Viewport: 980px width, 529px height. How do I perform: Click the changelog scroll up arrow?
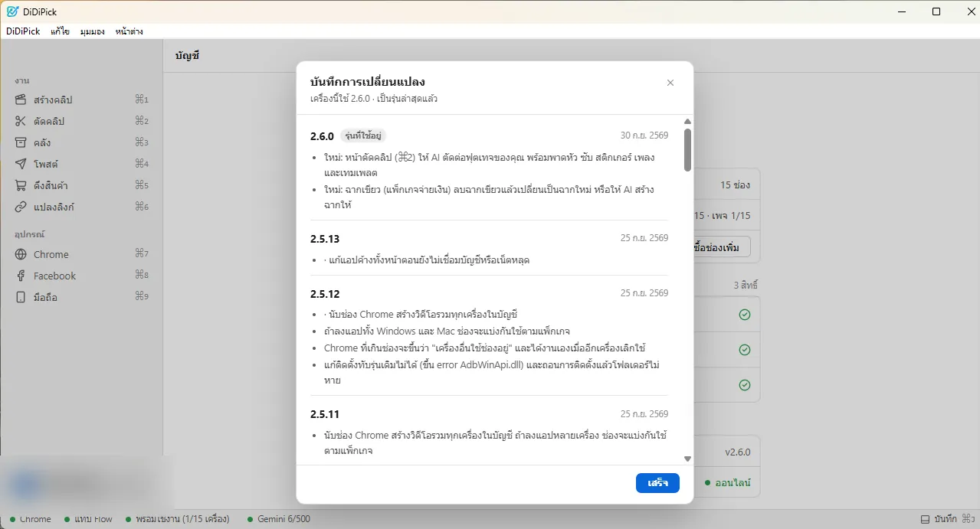(x=687, y=122)
